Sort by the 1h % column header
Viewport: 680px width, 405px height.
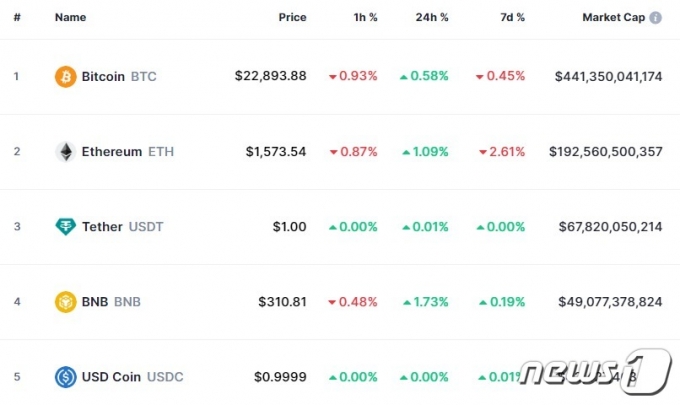[365, 17]
